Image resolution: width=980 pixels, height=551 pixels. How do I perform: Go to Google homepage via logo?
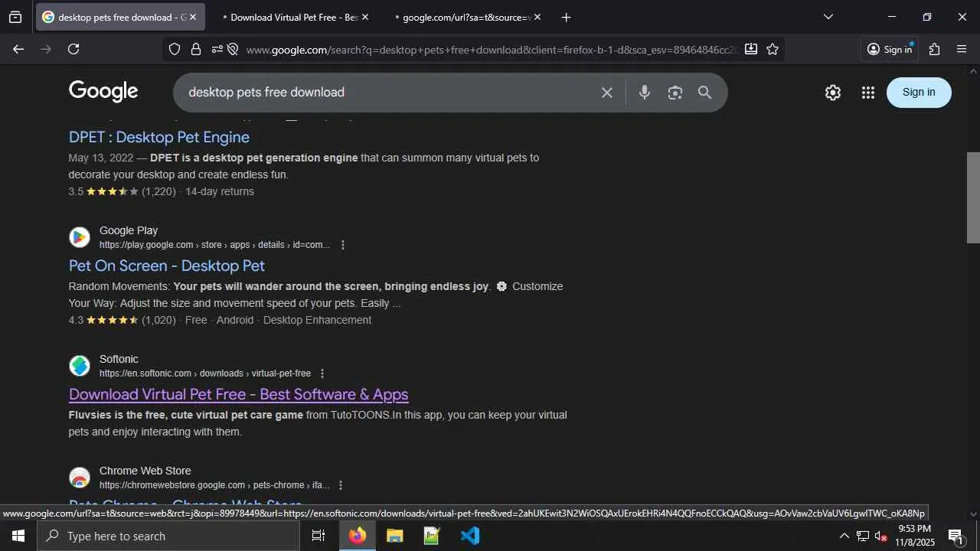point(103,92)
